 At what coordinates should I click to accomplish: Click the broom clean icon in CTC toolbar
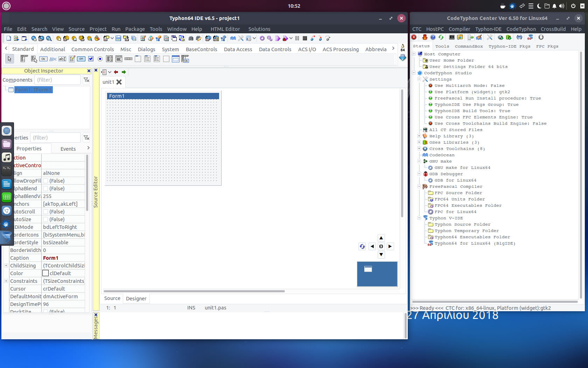click(x=479, y=37)
